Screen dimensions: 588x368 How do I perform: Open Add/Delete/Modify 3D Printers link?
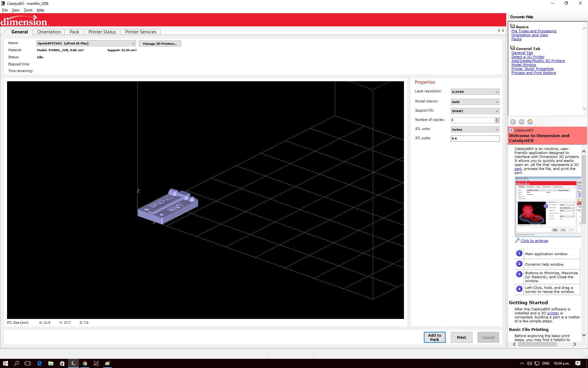(x=538, y=61)
